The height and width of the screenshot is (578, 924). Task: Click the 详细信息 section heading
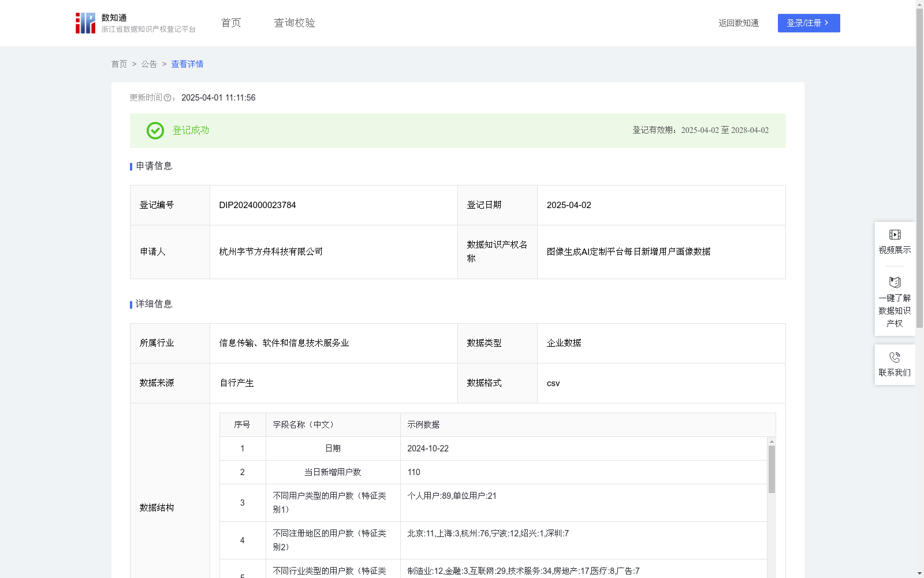coord(154,305)
